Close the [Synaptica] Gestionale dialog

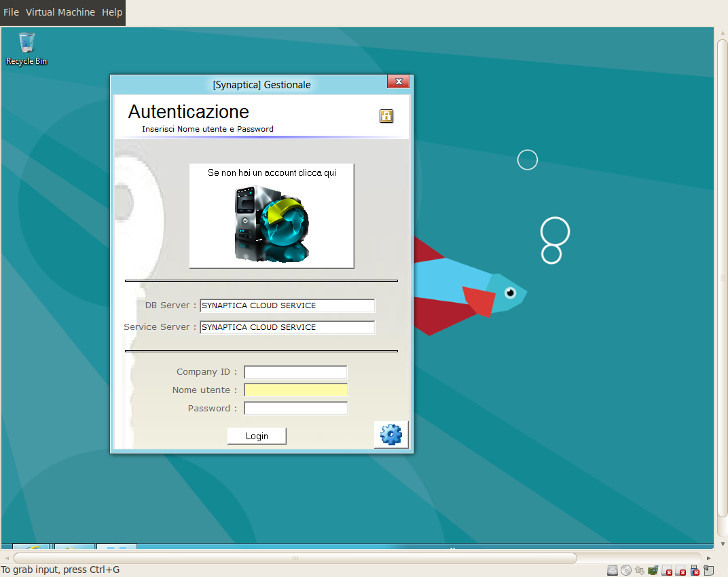tap(399, 81)
